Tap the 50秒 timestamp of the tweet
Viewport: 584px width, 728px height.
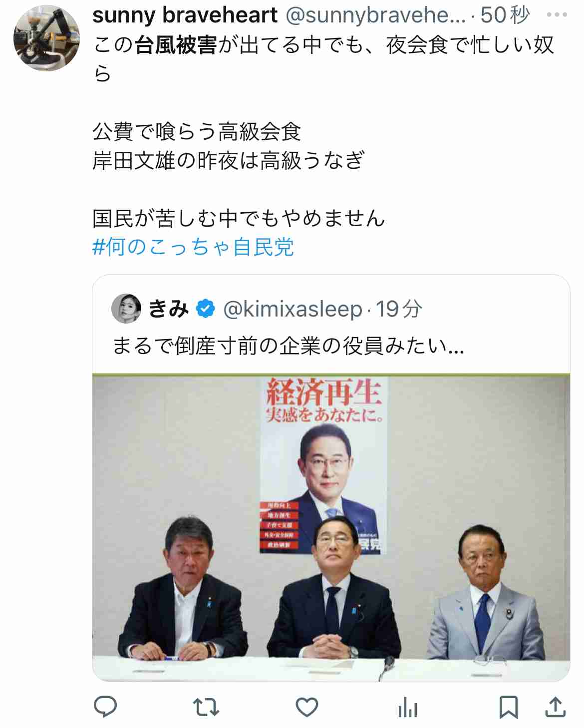click(x=505, y=15)
